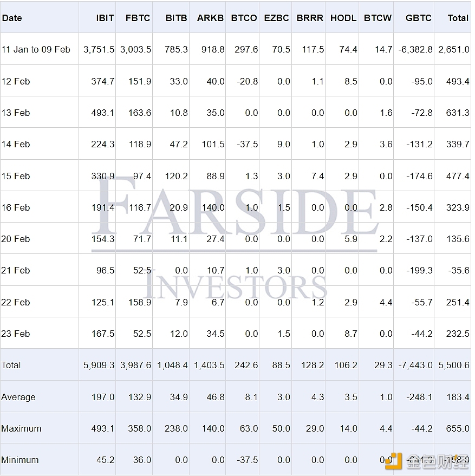This screenshot has height=476, width=475.
Task: Select the '15 Feb' date label
Action: pos(16,176)
